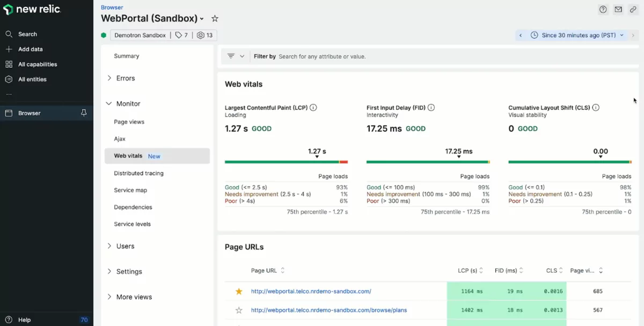
Task: Click the LCP 1.27 s distribution bar
Action: [287, 162]
